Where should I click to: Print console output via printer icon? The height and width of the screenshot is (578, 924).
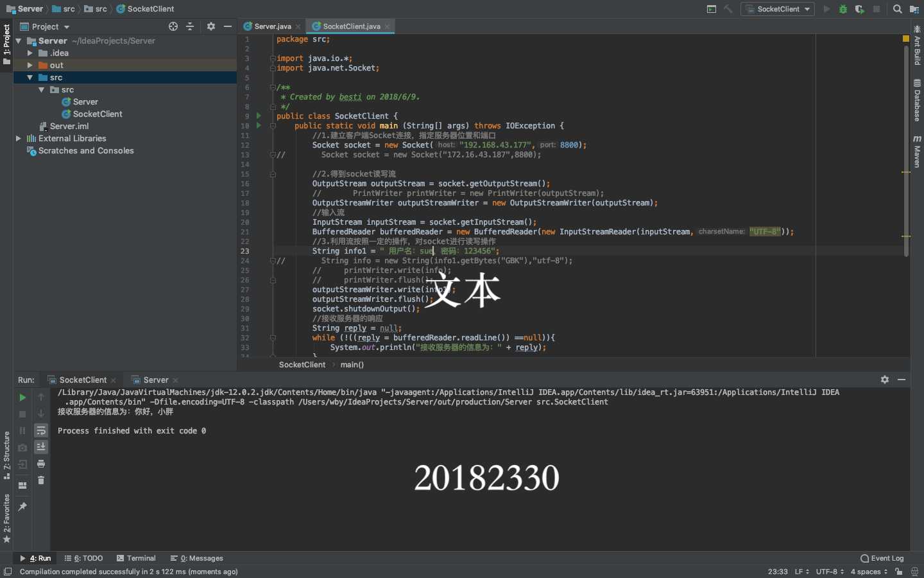(x=41, y=464)
